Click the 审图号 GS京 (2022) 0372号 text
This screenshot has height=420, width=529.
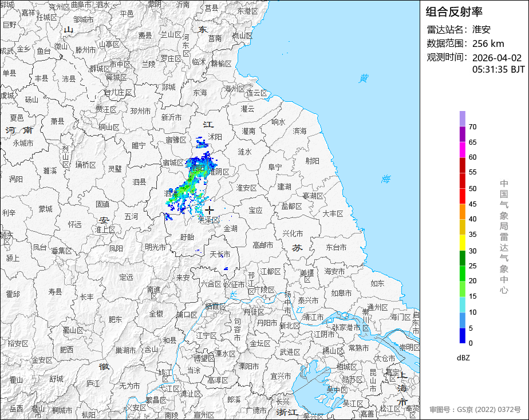pos(475,410)
